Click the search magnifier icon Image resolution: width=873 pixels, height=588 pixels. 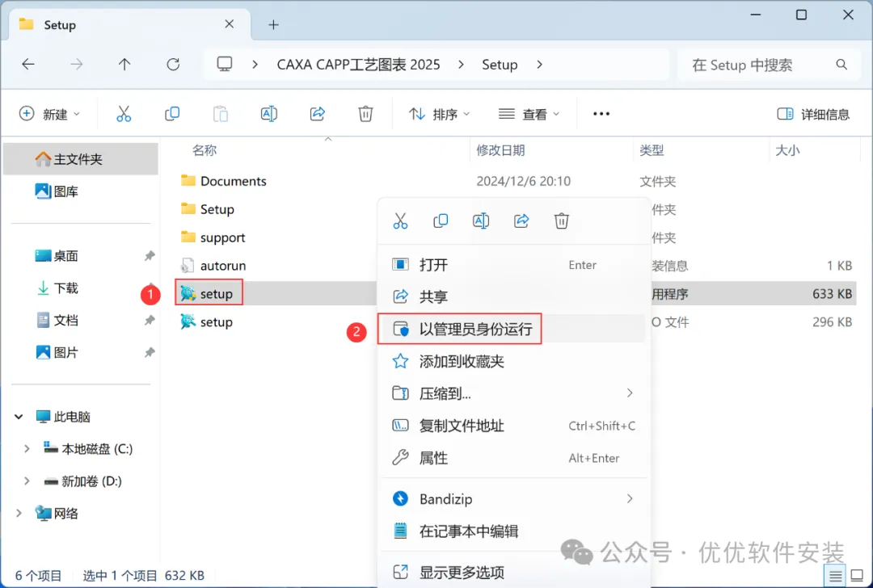tap(841, 65)
